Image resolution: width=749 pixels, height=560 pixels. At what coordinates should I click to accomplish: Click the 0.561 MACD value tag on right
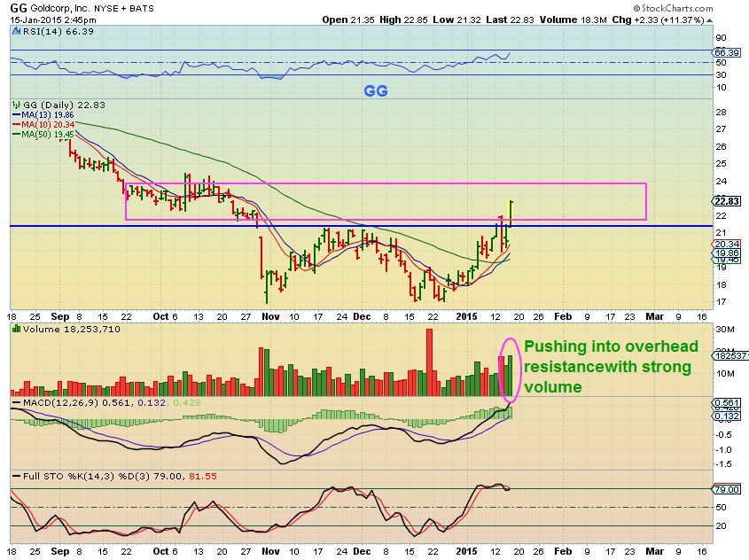727,403
